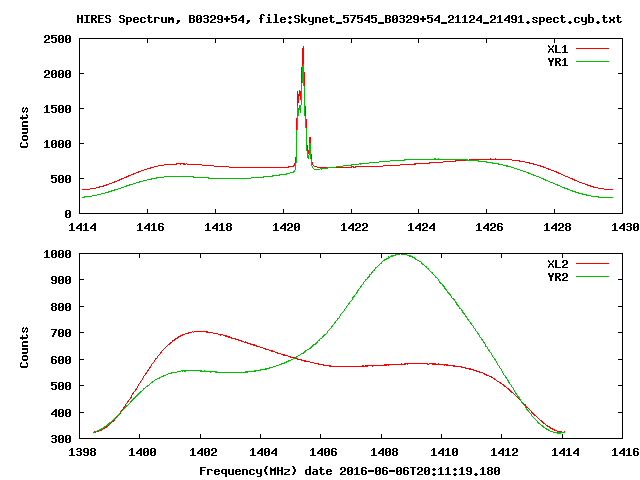Screen dimensions: 640x480
Task: Click the YR2 curve peak near 1408.7 MHz
Action: 402,255
